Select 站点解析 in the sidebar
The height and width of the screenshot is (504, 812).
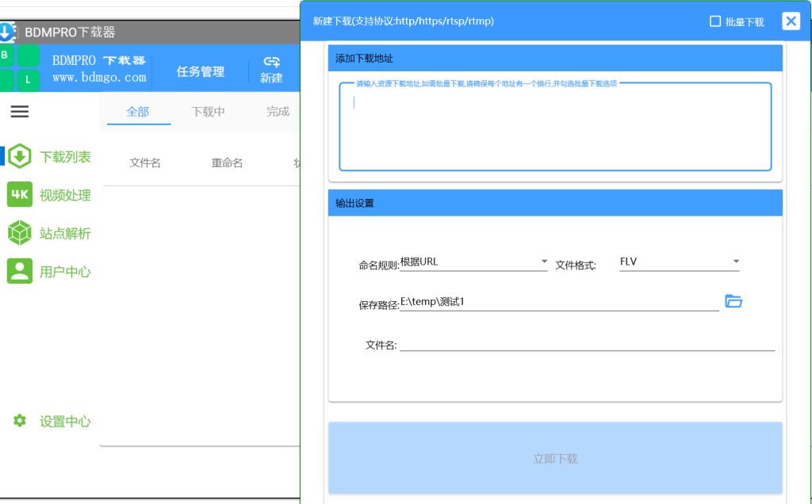point(65,233)
